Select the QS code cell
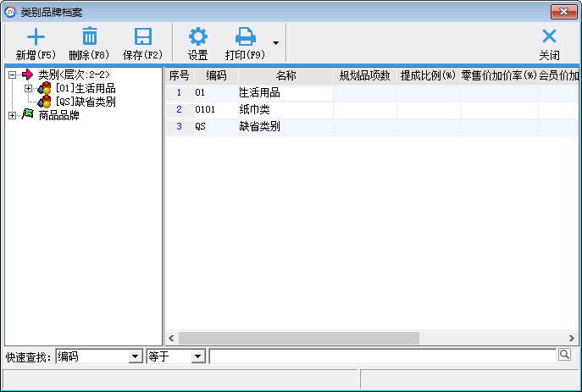Viewport: 582px width, 392px height. click(x=216, y=127)
